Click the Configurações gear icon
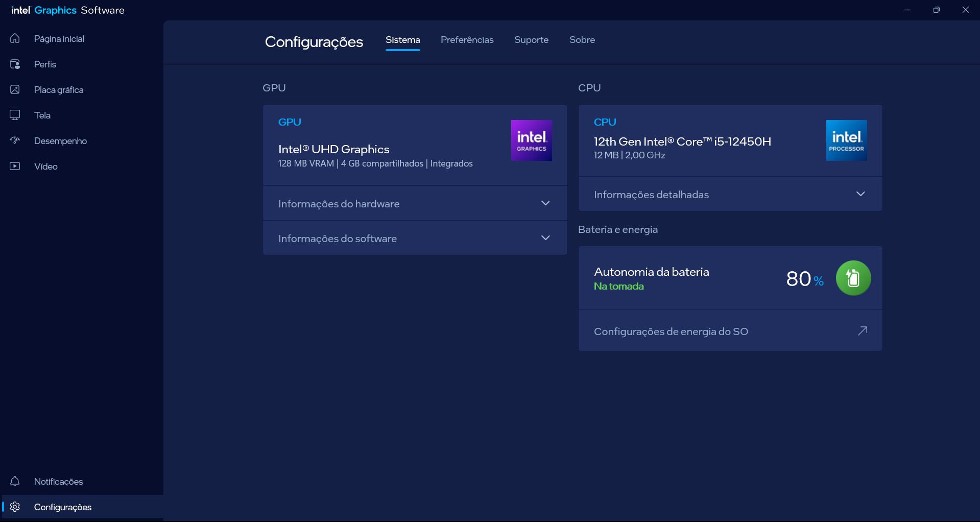This screenshot has height=522, width=980. pos(15,507)
